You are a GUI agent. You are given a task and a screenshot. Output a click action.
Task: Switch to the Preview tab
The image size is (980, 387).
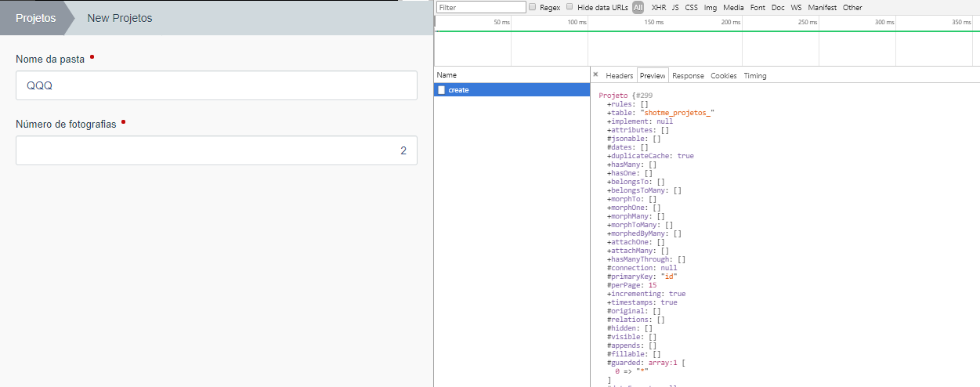point(653,76)
